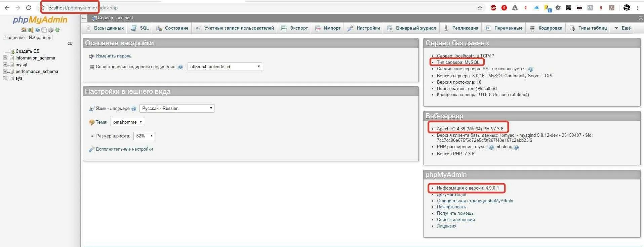Open the Список изменений link
Viewport: 644px width, 247px height.
coord(456,220)
